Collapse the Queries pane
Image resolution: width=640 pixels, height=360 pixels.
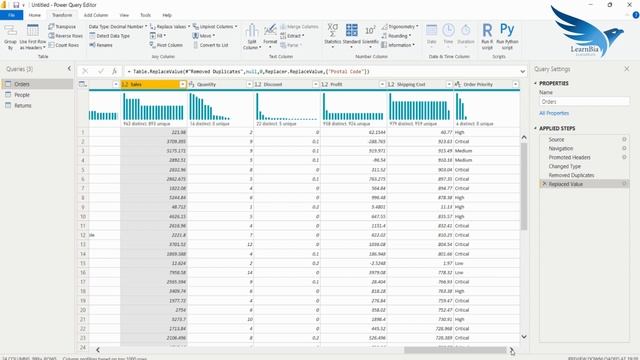(69, 69)
